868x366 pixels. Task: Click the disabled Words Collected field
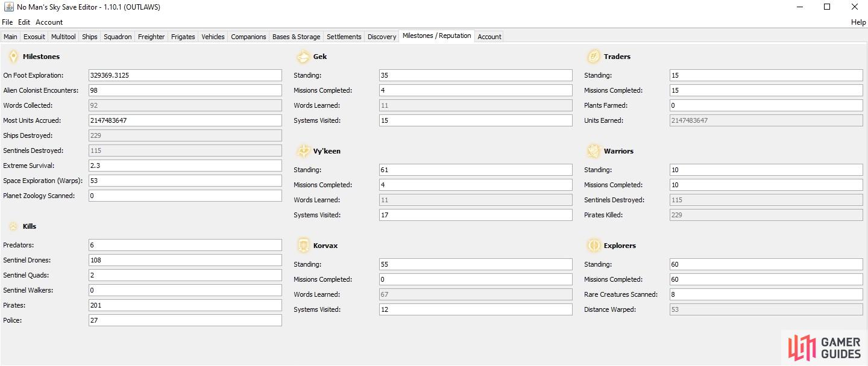point(185,105)
